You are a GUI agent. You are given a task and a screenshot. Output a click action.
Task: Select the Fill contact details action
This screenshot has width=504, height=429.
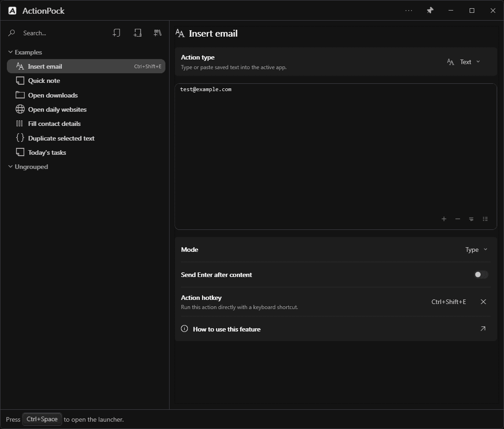click(86, 124)
